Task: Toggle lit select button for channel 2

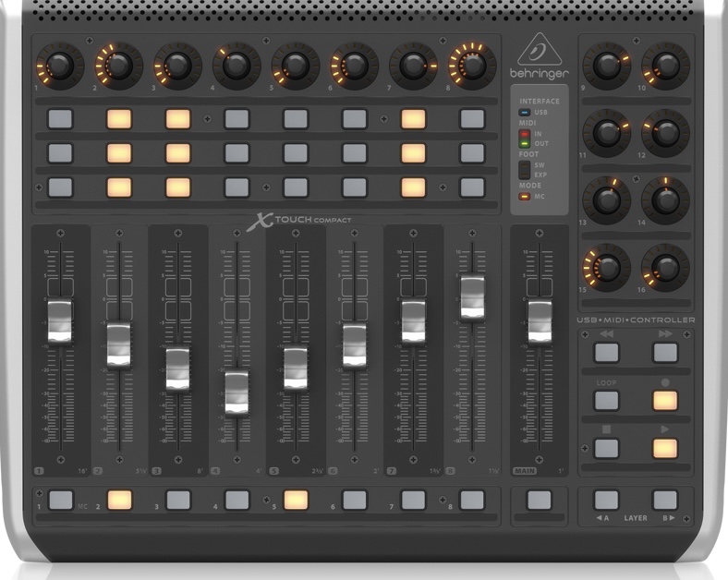Action: 119,500
